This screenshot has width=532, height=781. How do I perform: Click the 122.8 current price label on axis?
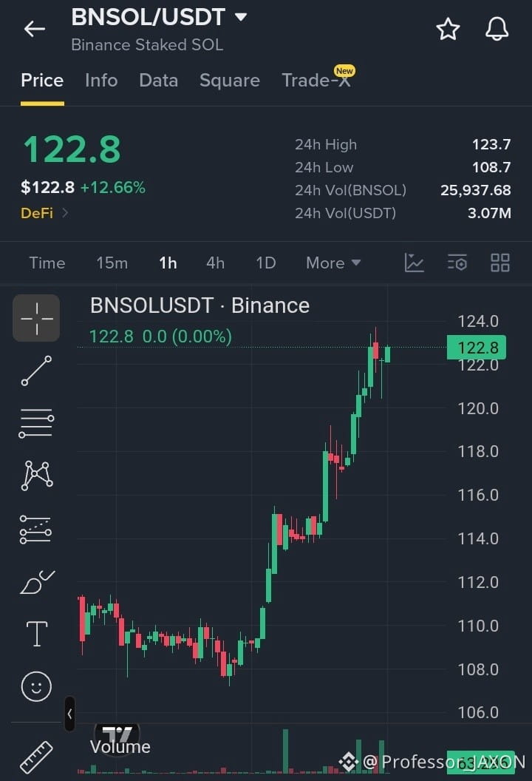click(477, 347)
